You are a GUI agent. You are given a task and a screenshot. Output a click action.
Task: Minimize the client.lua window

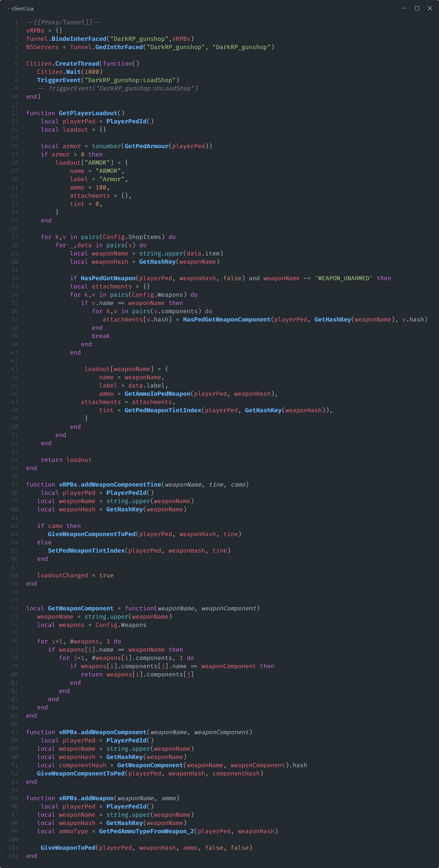point(404,8)
